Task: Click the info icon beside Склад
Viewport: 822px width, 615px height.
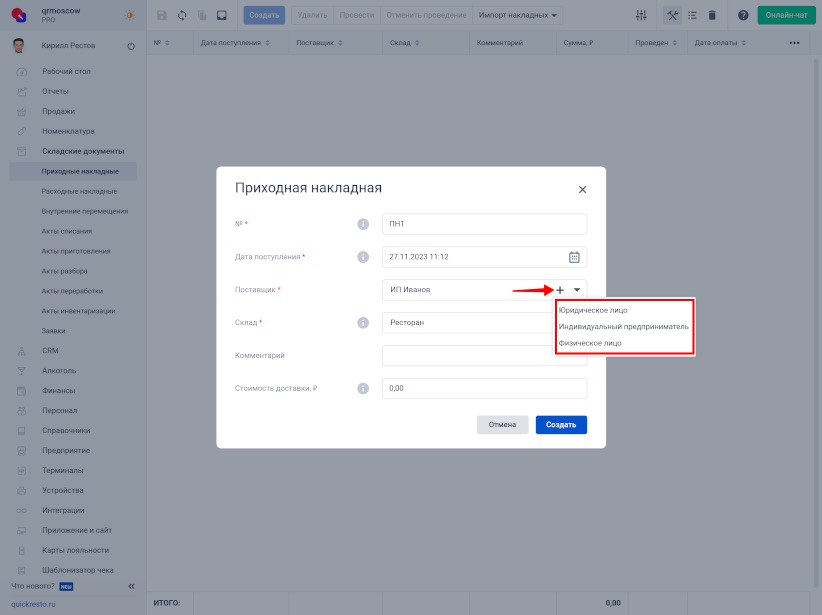Action: 363,322
